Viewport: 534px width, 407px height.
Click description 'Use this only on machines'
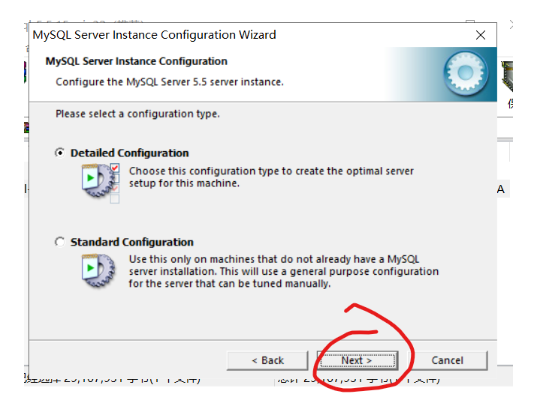[284, 271]
